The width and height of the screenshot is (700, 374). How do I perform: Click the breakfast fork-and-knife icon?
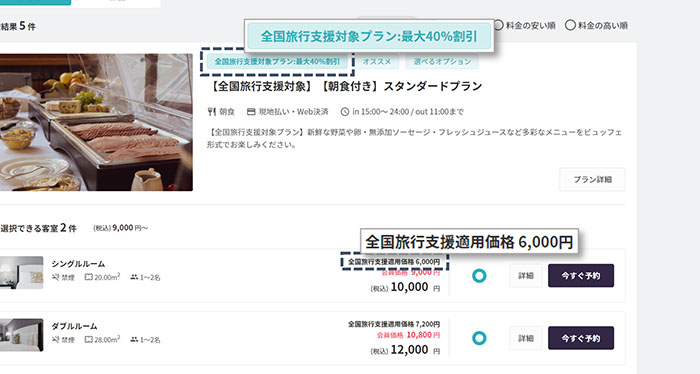click(x=212, y=112)
